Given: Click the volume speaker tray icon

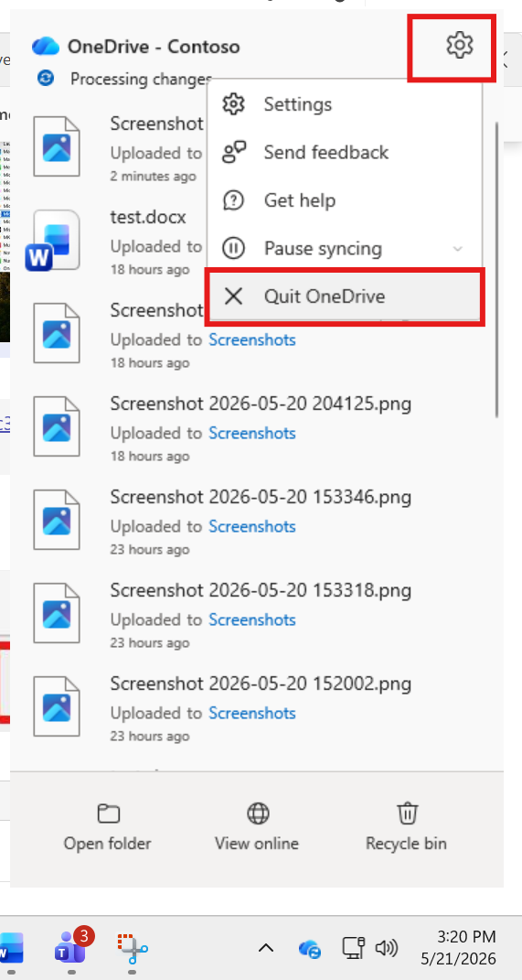Looking at the screenshot, I should pos(386,949).
